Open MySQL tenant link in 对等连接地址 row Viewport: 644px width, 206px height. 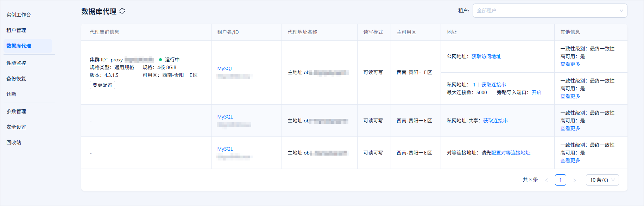(x=225, y=149)
